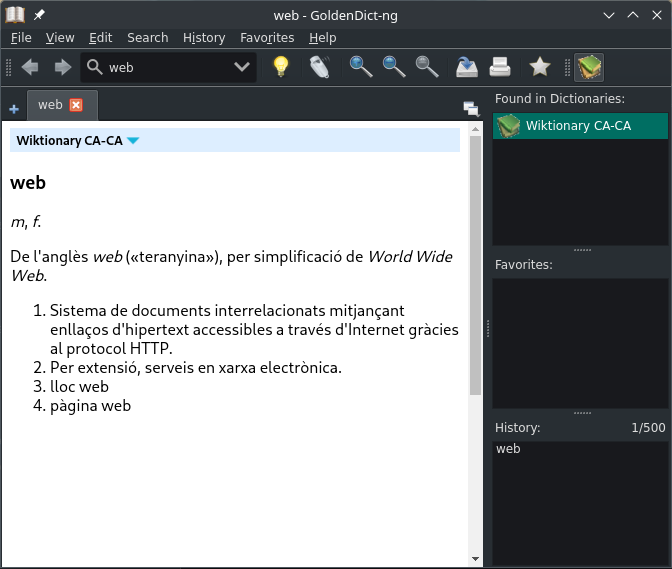The height and width of the screenshot is (569, 672).
Task: Select Wiktionary CA-CA in found dictionaries
Action: coord(579,126)
